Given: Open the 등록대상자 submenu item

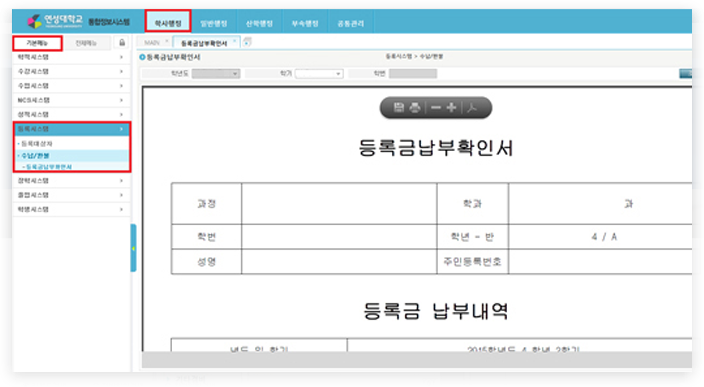Looking at the screenshot, I should pyautogui.click(x=37, y=144).
